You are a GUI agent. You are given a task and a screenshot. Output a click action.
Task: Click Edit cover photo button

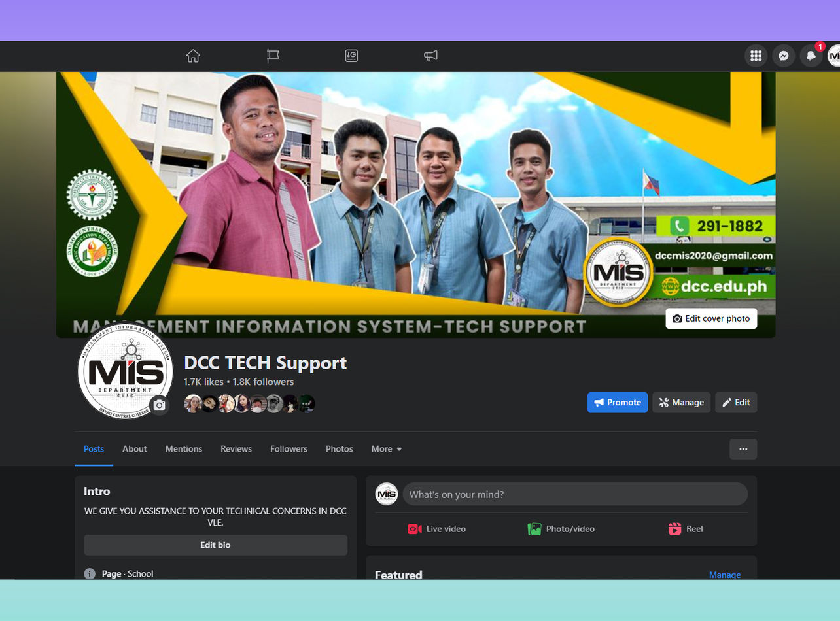coord(711,318)
